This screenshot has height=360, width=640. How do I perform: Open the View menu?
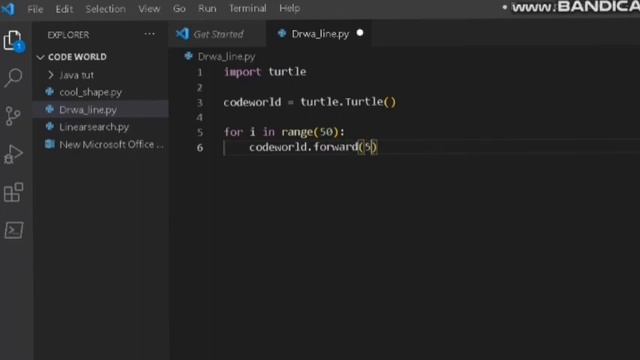click(149, 9)
